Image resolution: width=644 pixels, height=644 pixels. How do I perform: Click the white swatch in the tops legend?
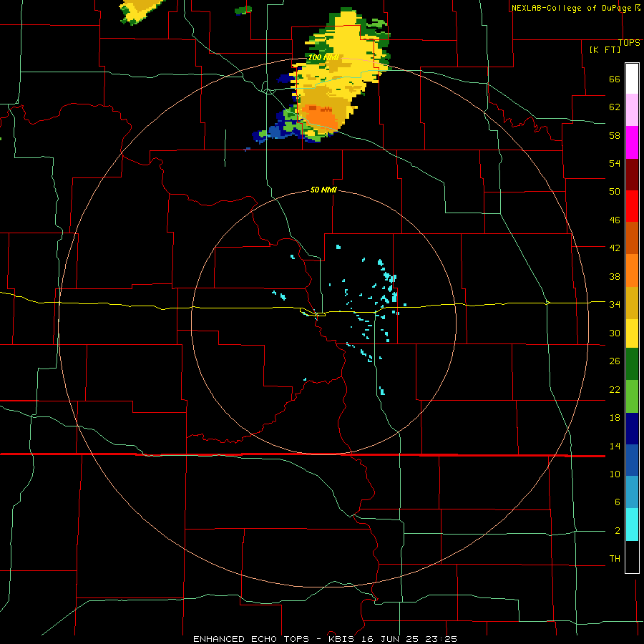(x=632, y=79)
